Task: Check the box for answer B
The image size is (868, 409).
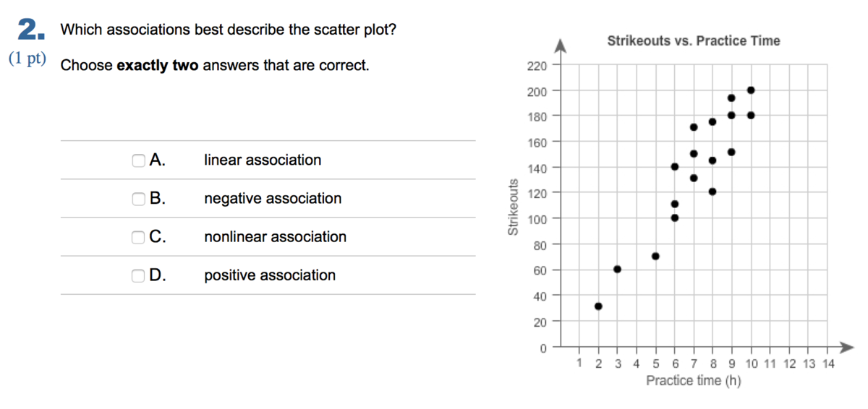Action: pyautogui.click(x=138, y=199)
